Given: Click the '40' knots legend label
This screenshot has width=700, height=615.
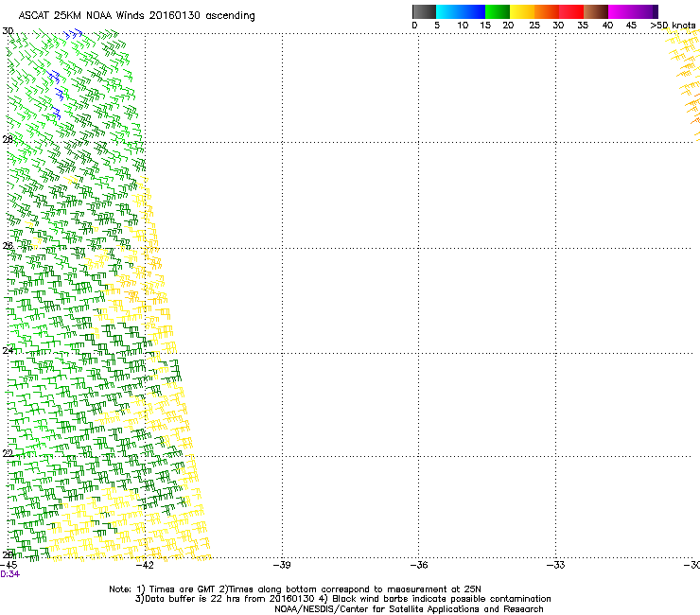Looking at the screenshot, I should pyautogui.click(x=607, y=26).
